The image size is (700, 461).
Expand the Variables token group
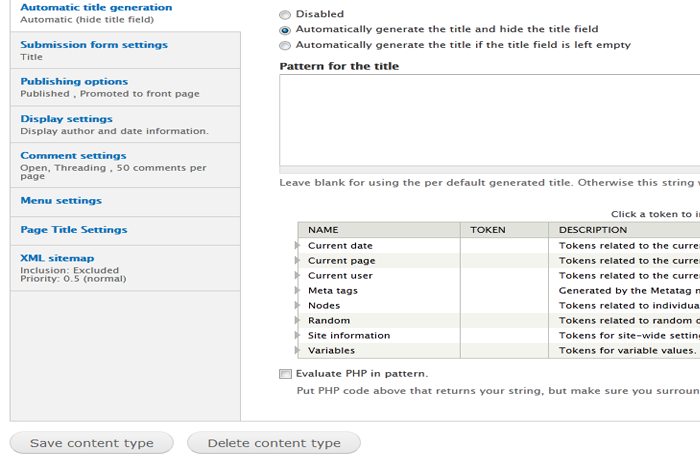pyautogui.click(x=297, y=350)
